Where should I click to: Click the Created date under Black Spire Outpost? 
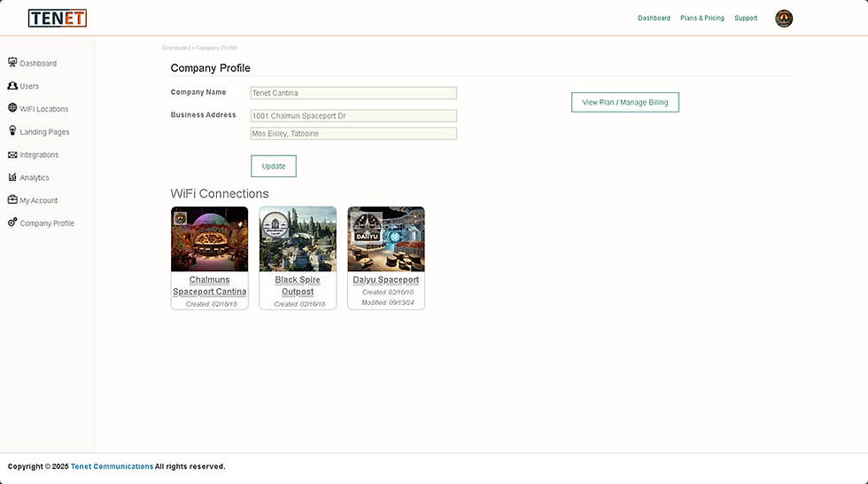(x=299, y=304)
